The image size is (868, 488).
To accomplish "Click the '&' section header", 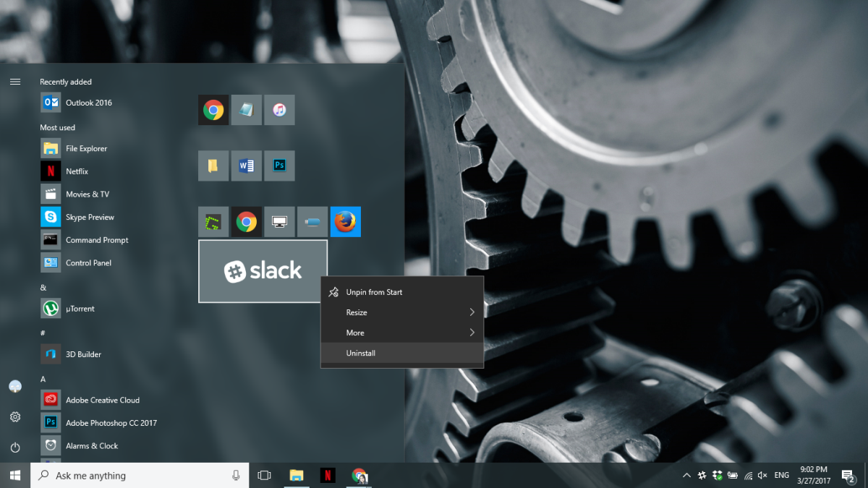I will click(43, 288).
